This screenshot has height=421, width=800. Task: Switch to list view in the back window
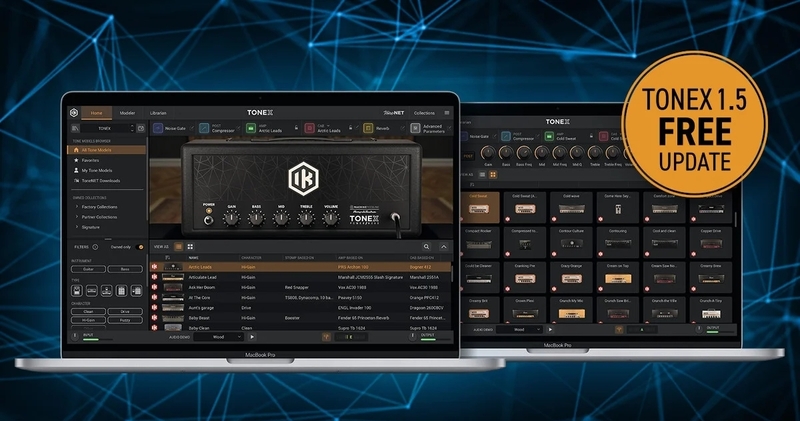(482, 175)
